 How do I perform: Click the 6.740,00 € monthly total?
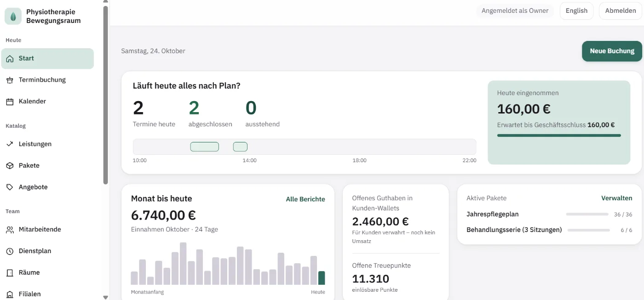[x=163, y=215]
